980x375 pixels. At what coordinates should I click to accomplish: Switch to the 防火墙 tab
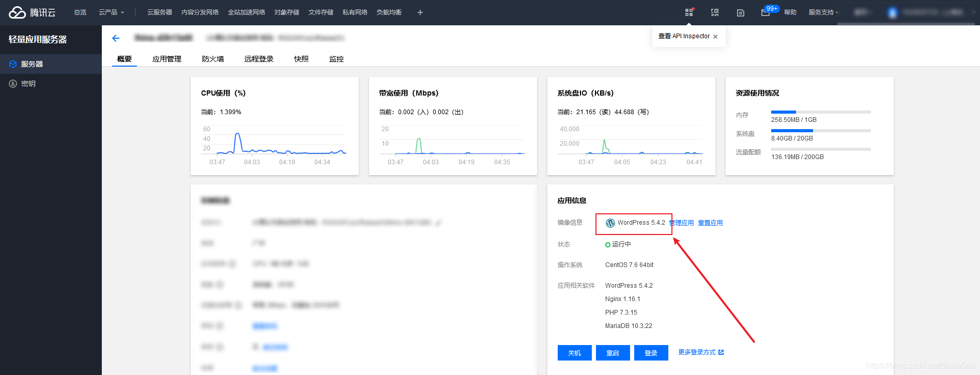[213, 59]
